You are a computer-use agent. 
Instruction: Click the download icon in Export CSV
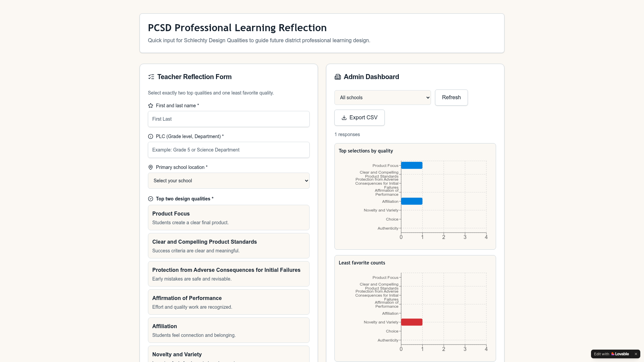(344, 118)
